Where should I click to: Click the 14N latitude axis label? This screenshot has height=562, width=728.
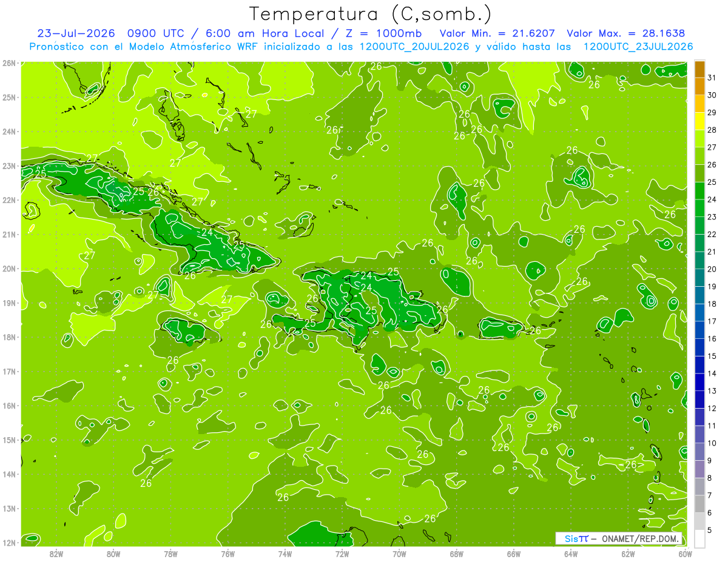click(9, 474)
